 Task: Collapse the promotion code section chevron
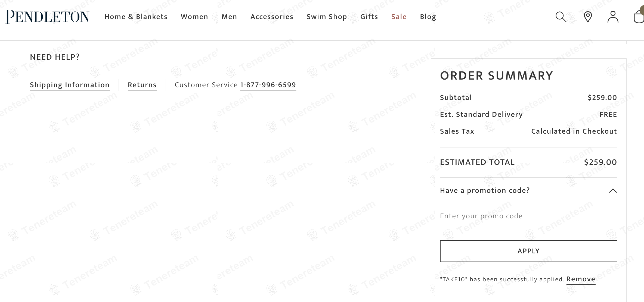[x=613, y=191]
